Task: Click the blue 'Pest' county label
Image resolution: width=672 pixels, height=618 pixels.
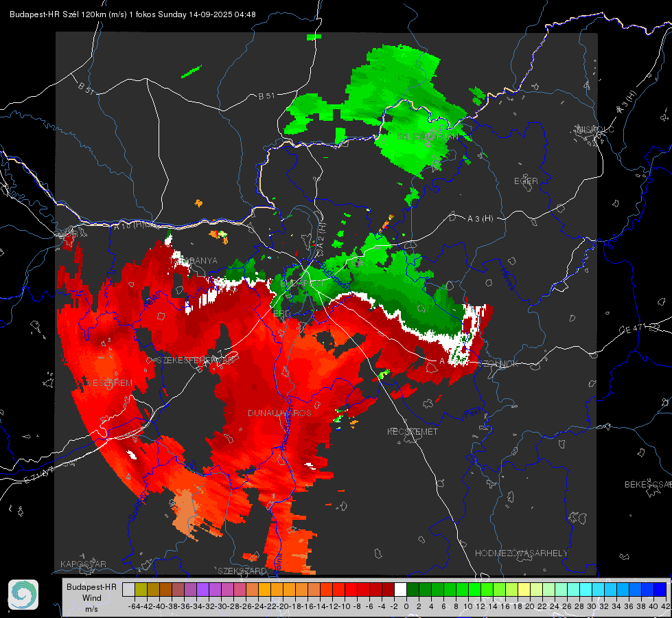Action: tap(473, 413)
